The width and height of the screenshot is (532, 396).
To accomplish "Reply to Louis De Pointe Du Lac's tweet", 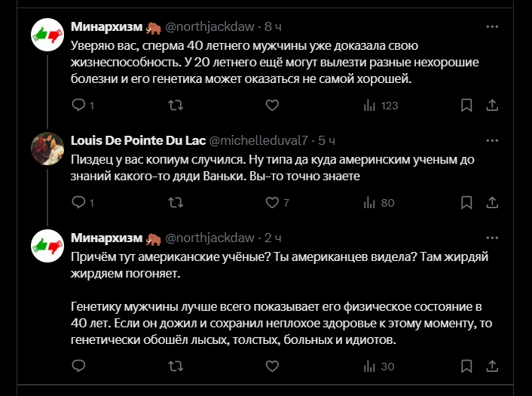I will 78,202.
